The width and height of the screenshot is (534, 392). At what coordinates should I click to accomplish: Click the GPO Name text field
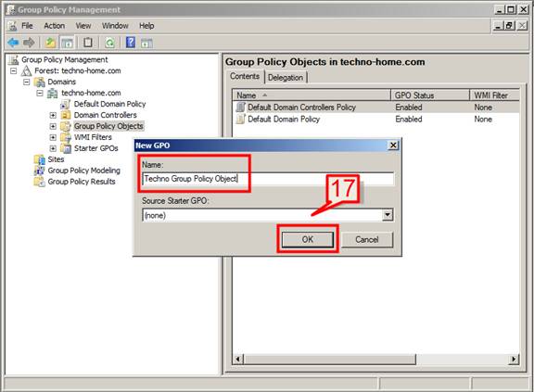(268, 179)
